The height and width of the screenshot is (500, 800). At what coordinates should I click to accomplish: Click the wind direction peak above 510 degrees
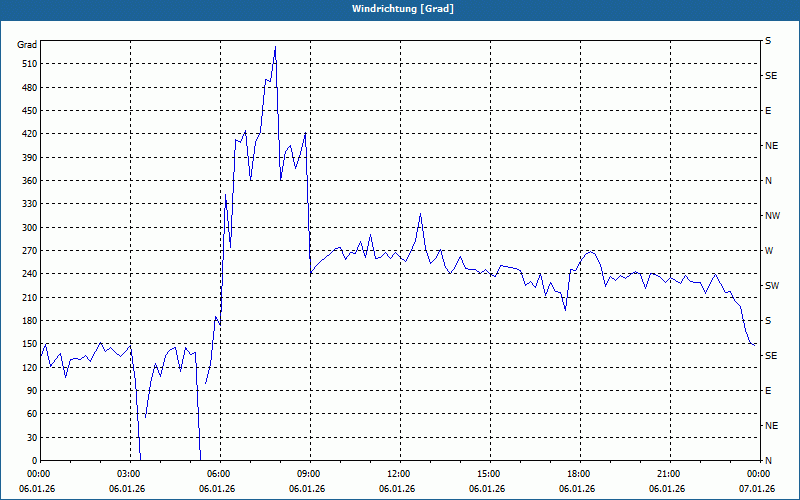pos(276,47)
